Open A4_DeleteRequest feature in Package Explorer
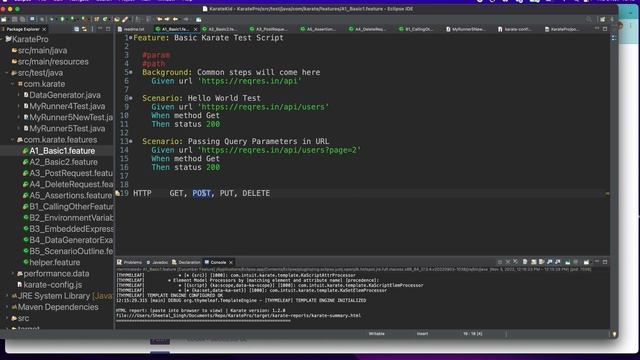 (x=68, y=184)
